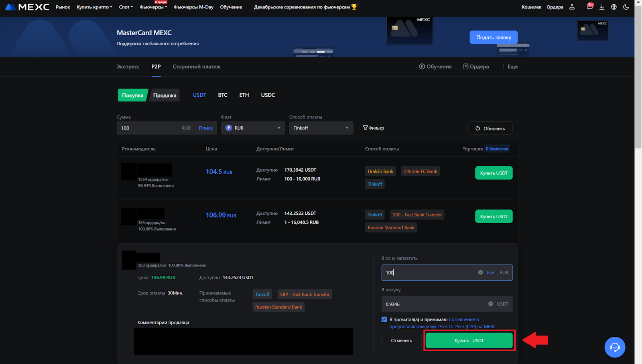
Task: Clear the 'Я получу' USDT field
Action: pos(490,304)
